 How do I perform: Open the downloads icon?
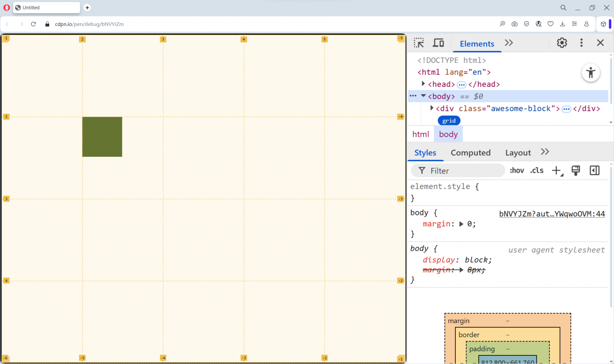[x=562, y=24]
